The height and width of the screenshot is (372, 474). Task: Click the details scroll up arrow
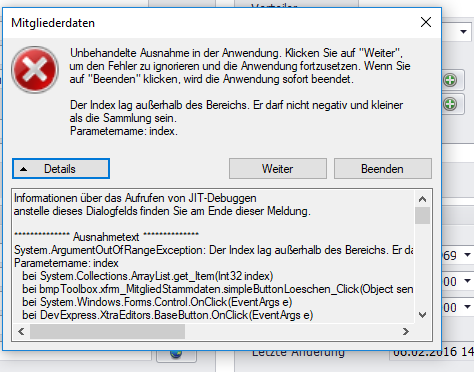(422, 199)
